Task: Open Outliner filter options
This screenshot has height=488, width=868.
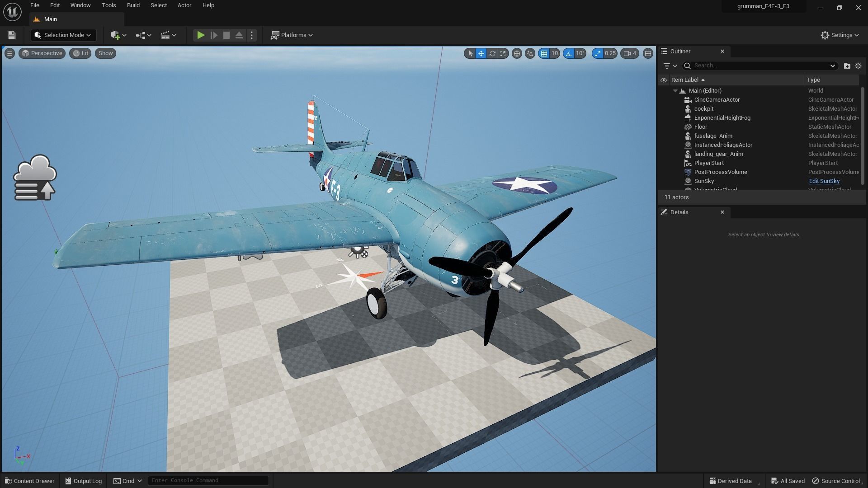Action: coord(670,66)
